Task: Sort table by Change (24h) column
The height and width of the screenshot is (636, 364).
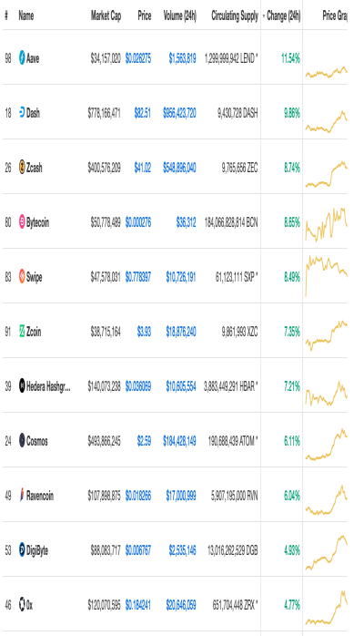Action: tap(283, 15)
